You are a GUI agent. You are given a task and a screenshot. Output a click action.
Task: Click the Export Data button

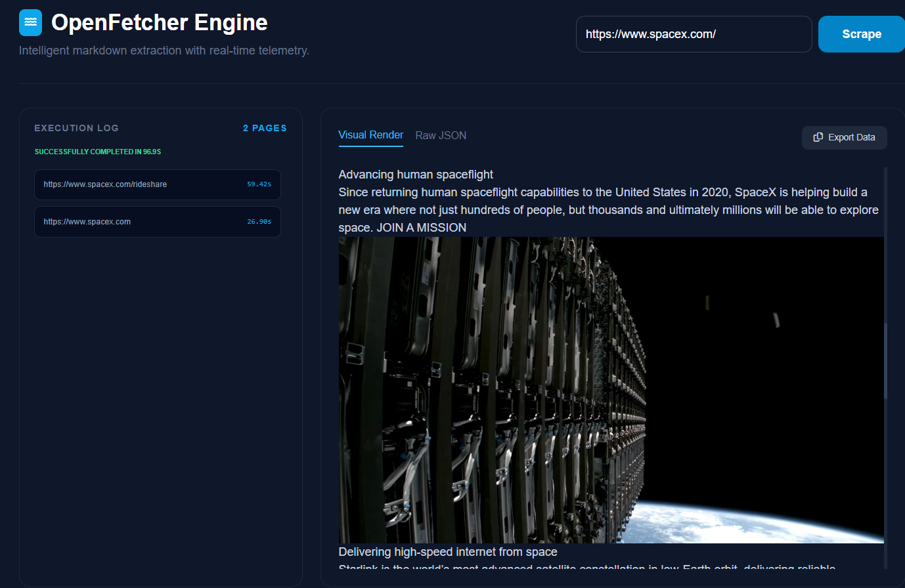(x=844, y=137)
